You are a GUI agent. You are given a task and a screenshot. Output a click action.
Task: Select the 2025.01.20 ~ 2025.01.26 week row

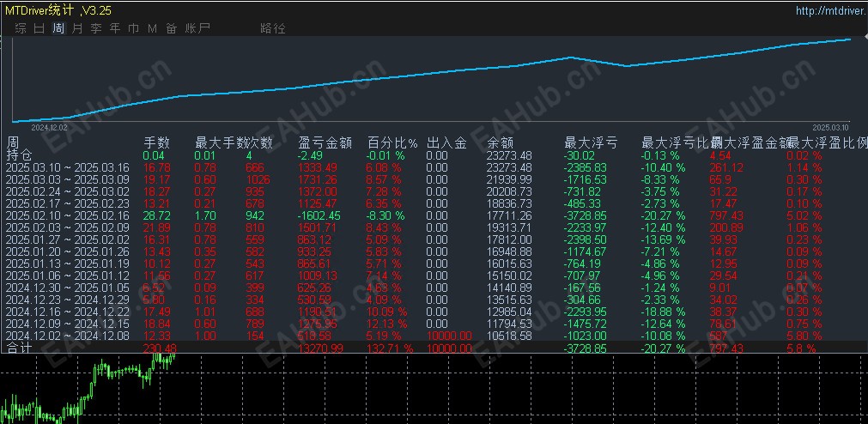434,251
